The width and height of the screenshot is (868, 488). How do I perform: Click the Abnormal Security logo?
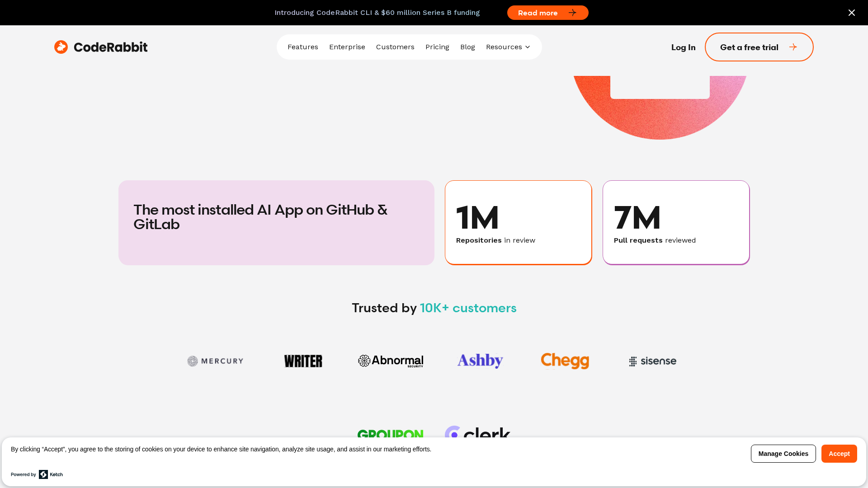[x=391, y=361]
